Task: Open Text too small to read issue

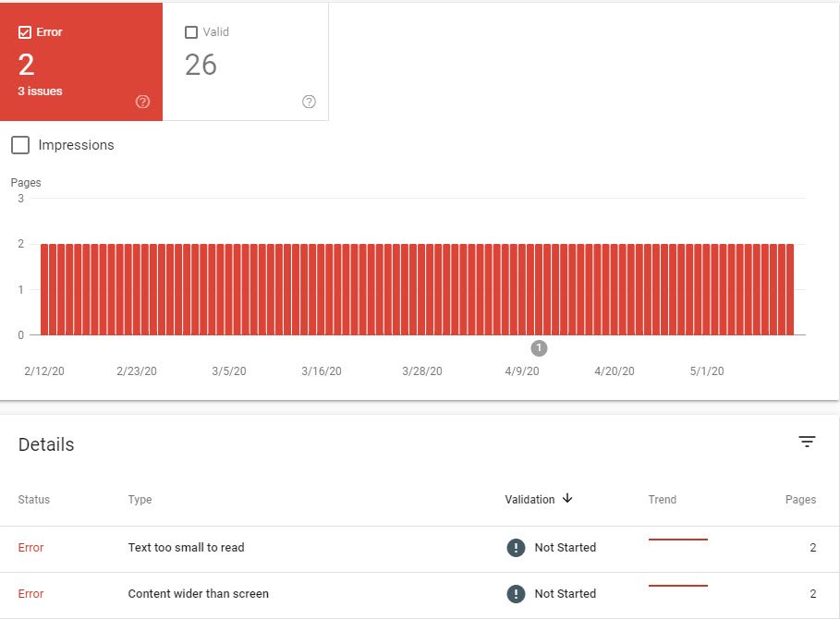Action: click(186, 547)
